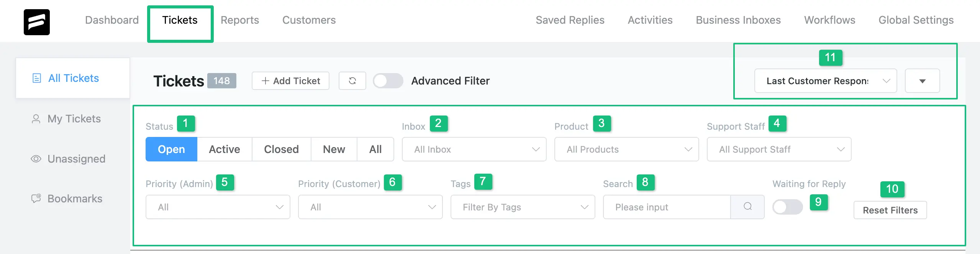Click the Tickets page heading
This screenshot has height=254, width=980.
[179, 81]
